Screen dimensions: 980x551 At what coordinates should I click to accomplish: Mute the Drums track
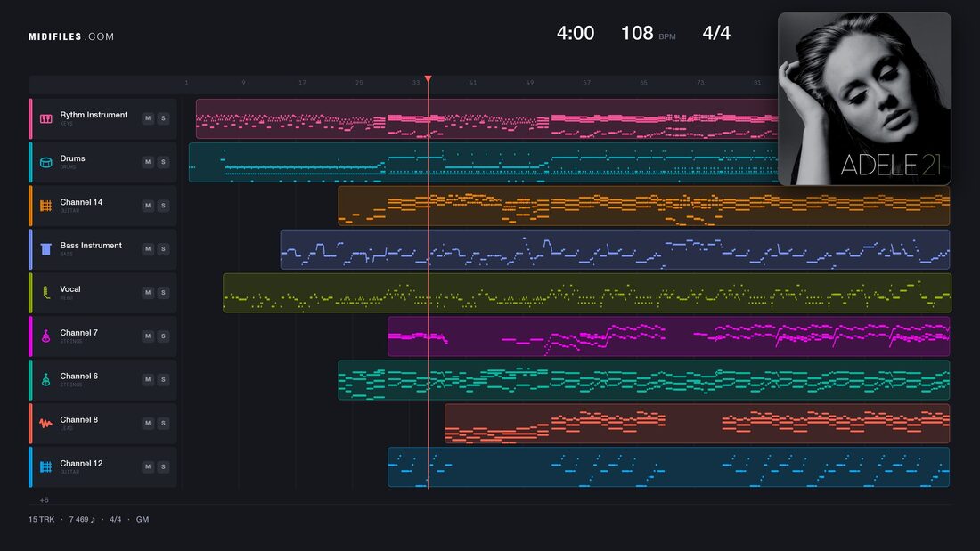[148, 162]
